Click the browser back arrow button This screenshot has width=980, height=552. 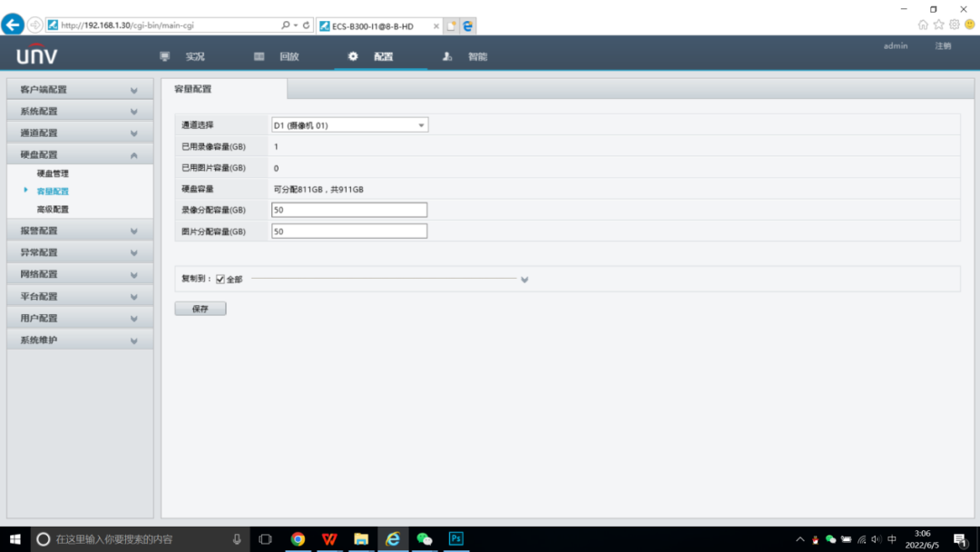click(13, 25)
